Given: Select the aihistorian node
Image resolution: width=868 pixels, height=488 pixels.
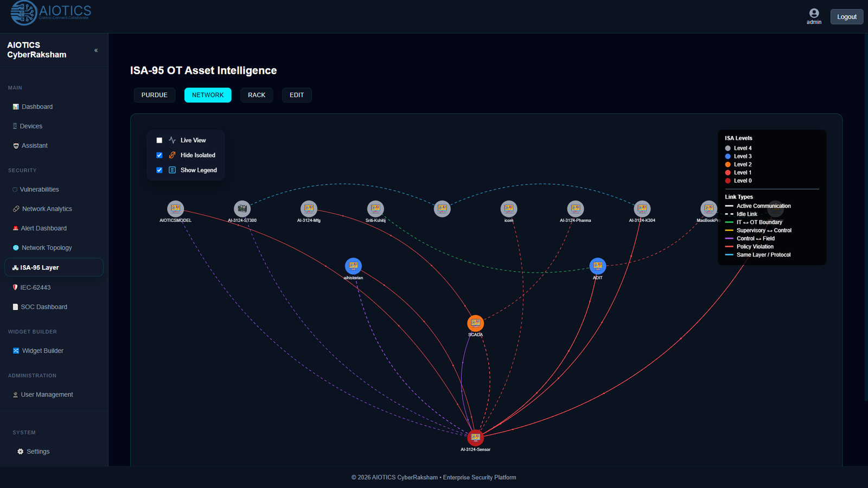Looking at the screenshot, I should tap(353, 266).
